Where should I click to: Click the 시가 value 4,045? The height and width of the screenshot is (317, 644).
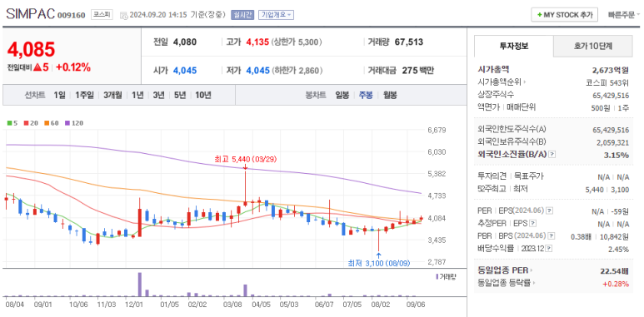(x=185, y=71)
